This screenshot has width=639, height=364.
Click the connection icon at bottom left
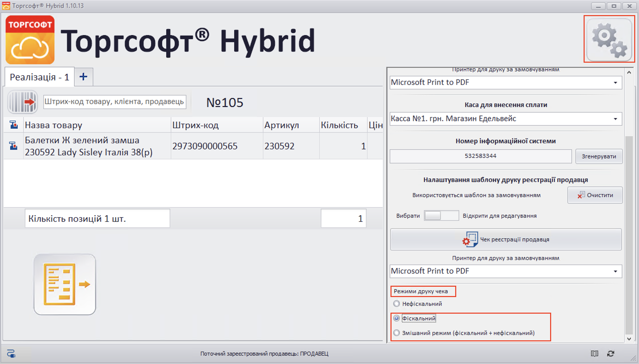(x=11, y=353)
